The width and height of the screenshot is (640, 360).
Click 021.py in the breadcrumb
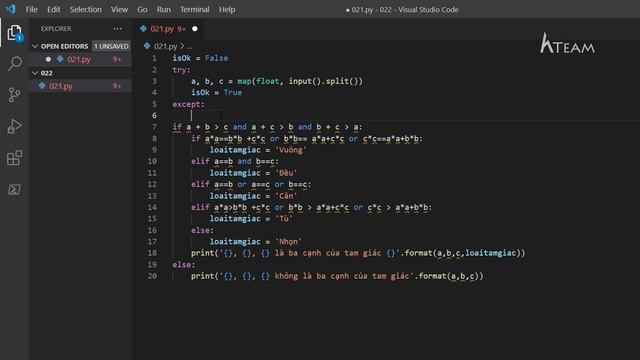(x=165, y=46)
